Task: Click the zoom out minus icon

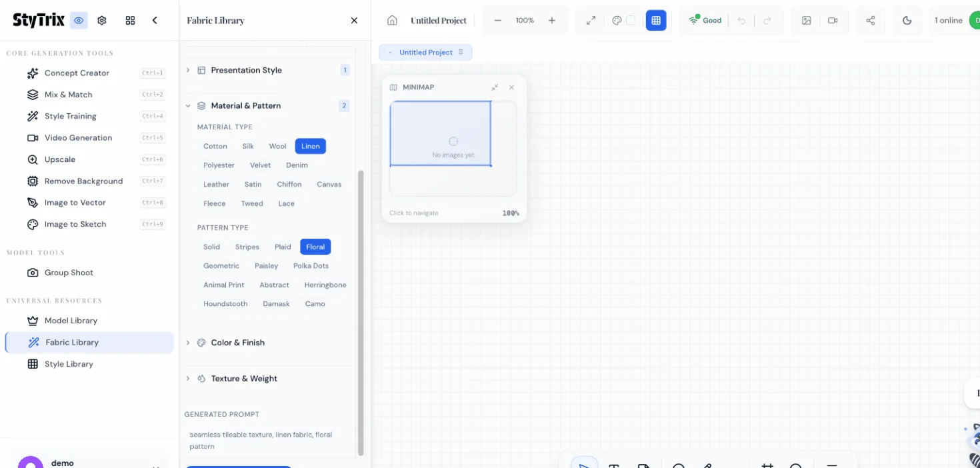Action: coord(497,21)
